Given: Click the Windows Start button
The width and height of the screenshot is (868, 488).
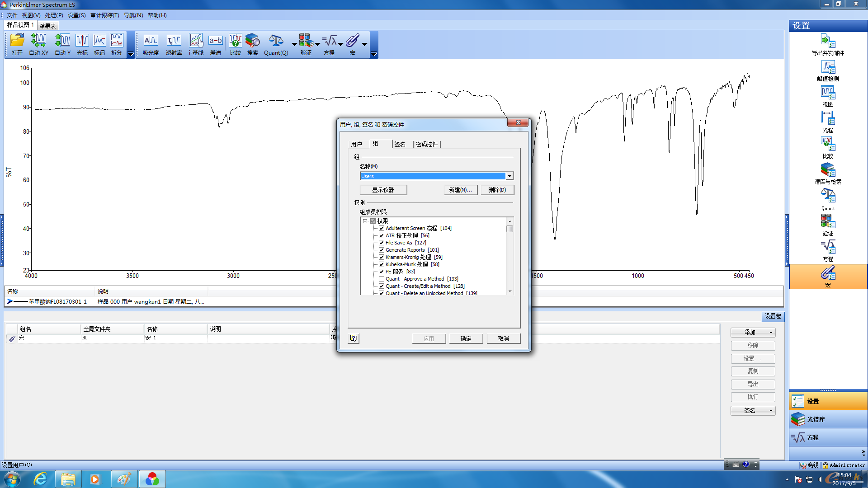Looking at the screenshot, I should (12, 479).
